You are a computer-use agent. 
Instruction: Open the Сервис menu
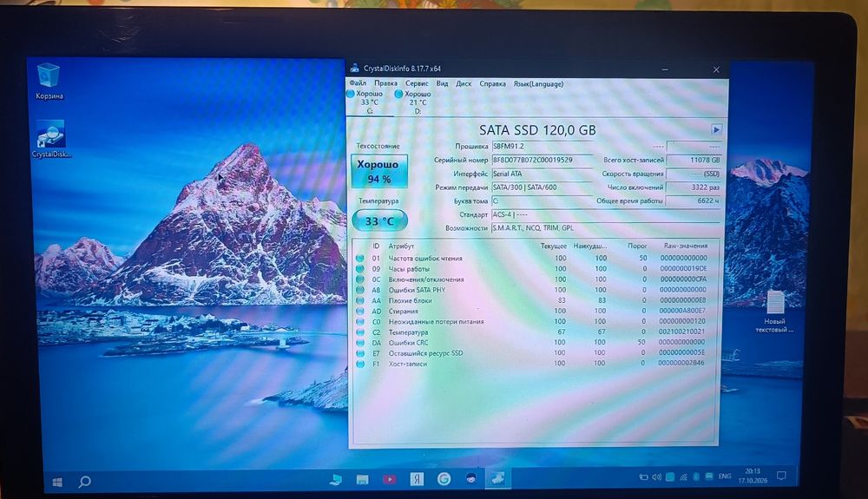tap(417, 83)
